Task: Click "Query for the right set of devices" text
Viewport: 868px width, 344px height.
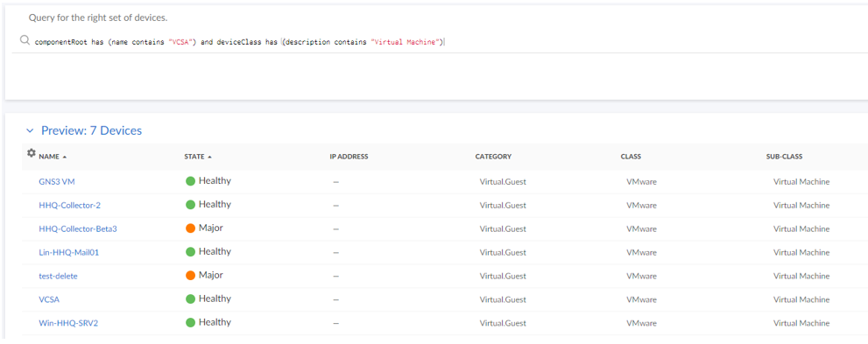Action: (98, 18)
